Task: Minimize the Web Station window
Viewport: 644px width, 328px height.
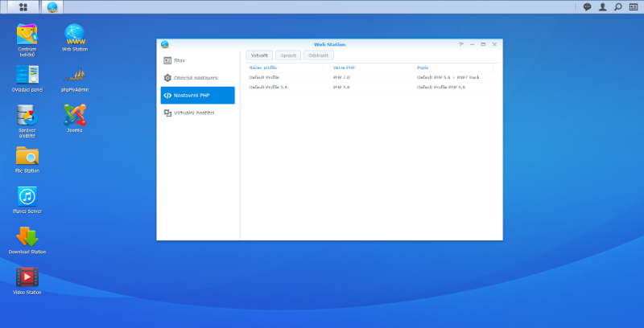Action: [472, 44]
